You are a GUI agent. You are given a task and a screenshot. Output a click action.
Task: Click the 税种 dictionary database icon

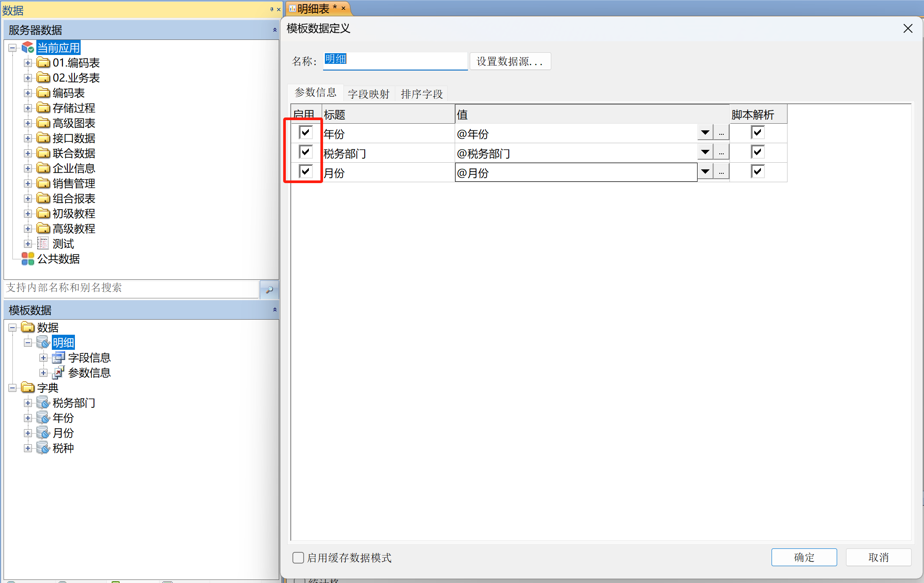point(43,448)
